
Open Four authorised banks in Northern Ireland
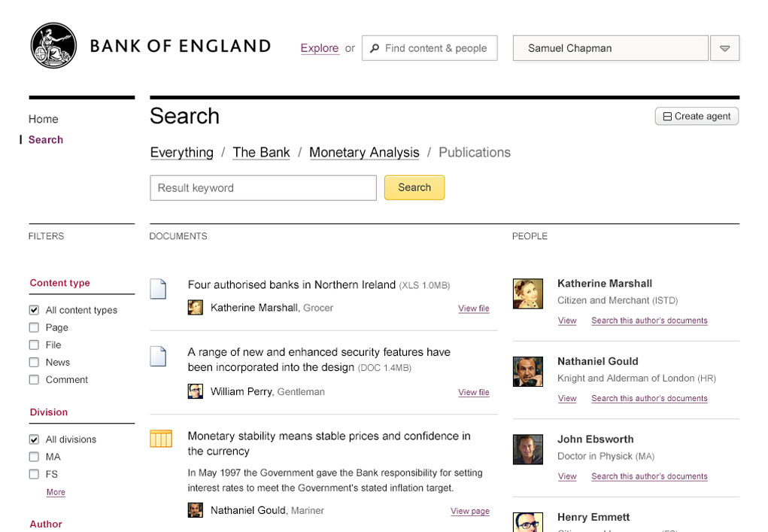click(x=291, y=284)
